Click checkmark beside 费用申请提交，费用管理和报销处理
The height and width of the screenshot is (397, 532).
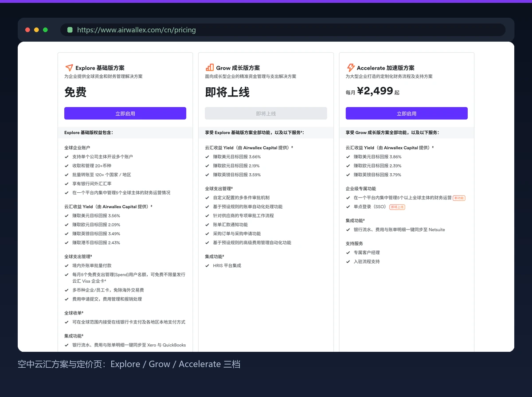click(x=66, y=299)
